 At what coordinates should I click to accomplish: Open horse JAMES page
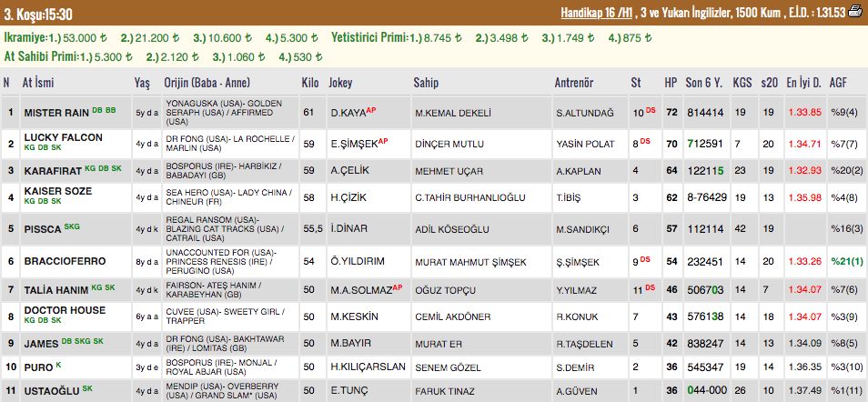click(41, 344)
